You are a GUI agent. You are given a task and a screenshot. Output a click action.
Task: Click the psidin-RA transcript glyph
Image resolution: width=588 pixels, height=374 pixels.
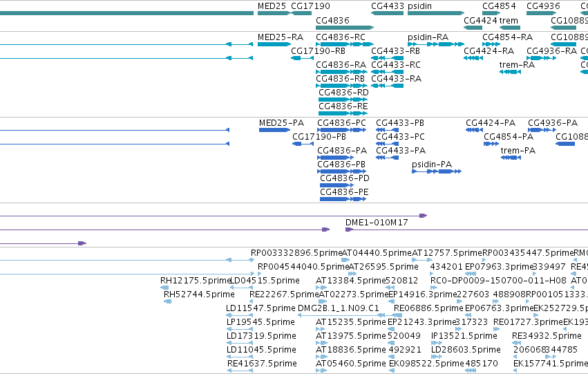coord(436,44)
